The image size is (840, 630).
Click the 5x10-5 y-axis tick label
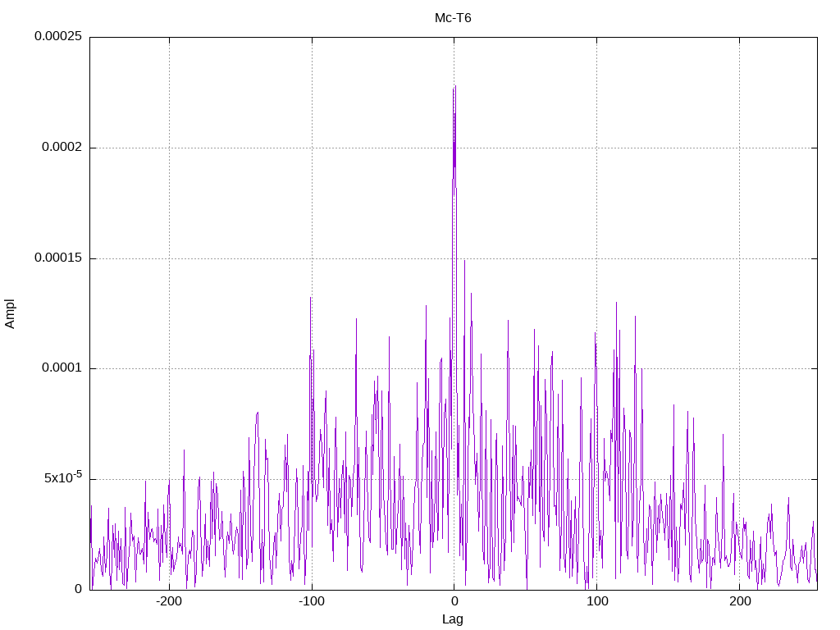[63, 477]
